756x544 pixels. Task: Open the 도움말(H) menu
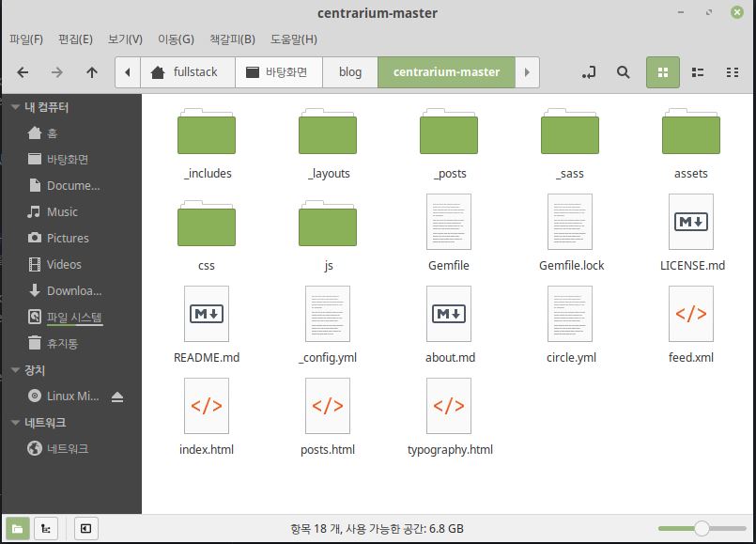click(x=294, y=39)
